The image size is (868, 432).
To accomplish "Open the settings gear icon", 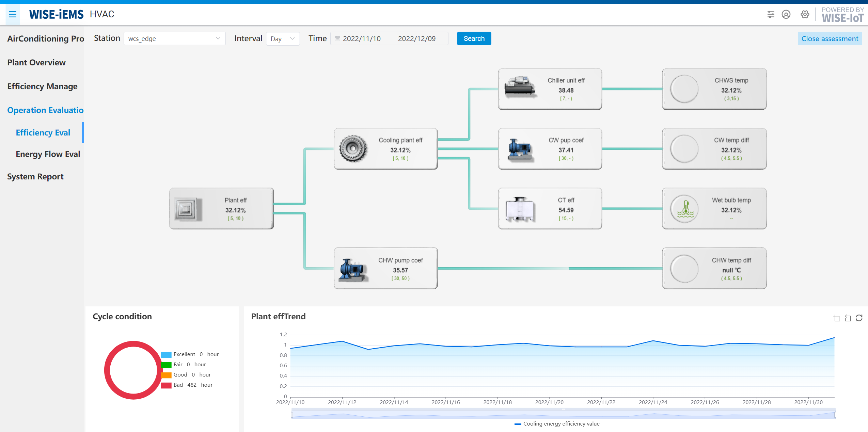I will (x=805, y=14).
